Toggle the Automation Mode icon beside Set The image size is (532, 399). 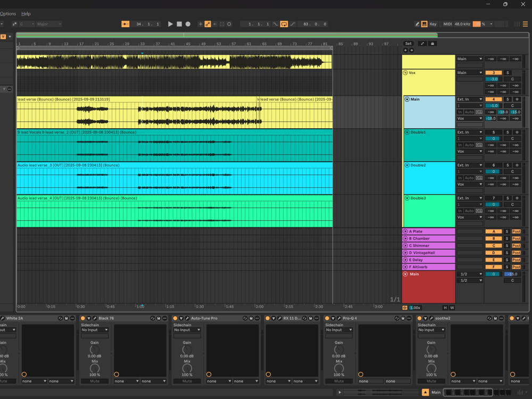tap(422, 44)
